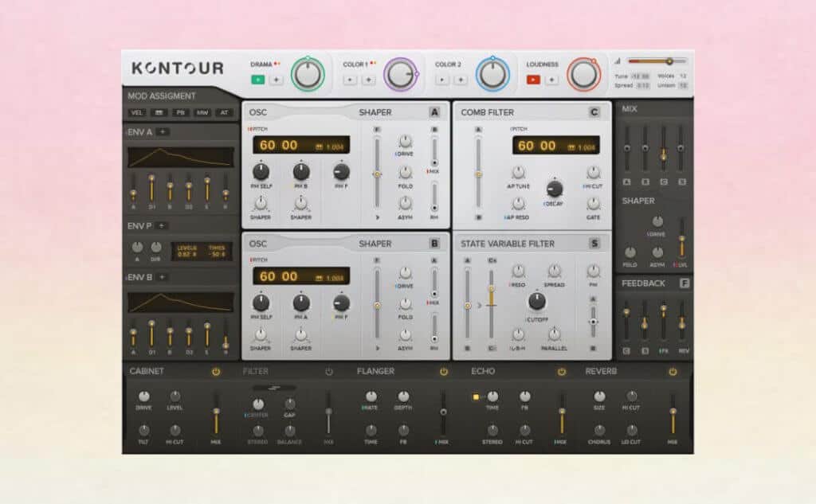Turn the green Drama macro knob
This screenshot has width=816, height=504.
(x=308, y=74)
